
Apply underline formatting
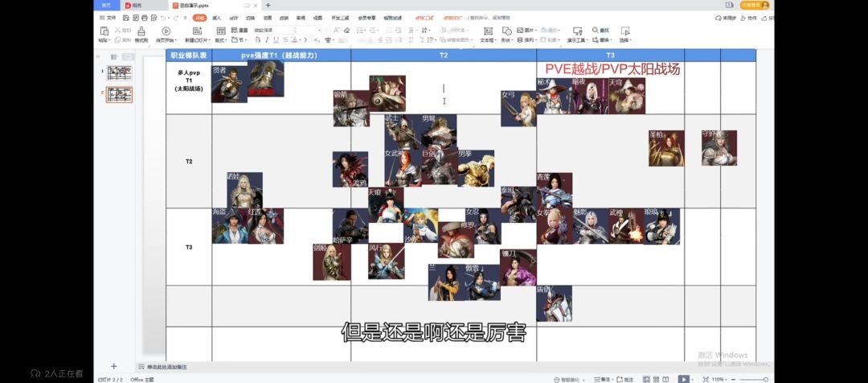(x=276, y=40)
